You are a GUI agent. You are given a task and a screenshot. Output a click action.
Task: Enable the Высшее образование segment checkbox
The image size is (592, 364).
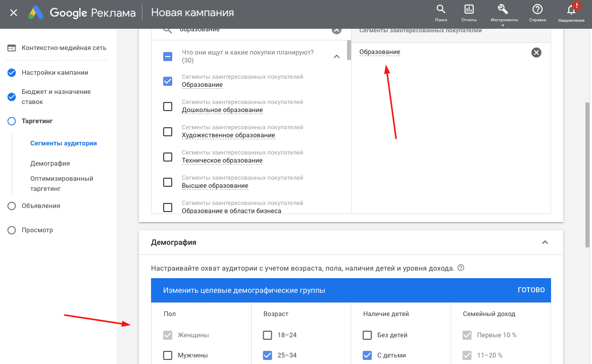coord(168,182)
